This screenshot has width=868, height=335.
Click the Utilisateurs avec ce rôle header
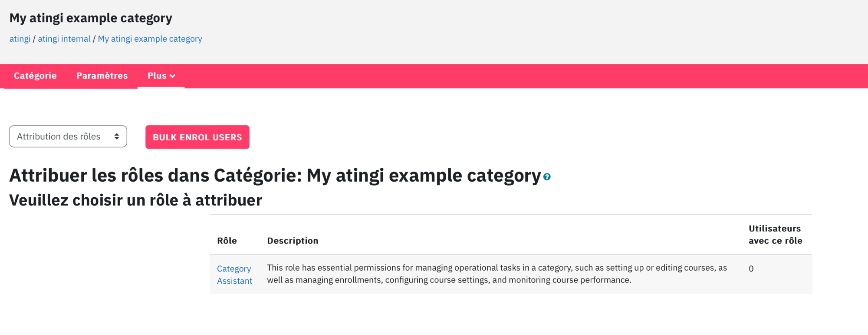click(x=776, y=235)
